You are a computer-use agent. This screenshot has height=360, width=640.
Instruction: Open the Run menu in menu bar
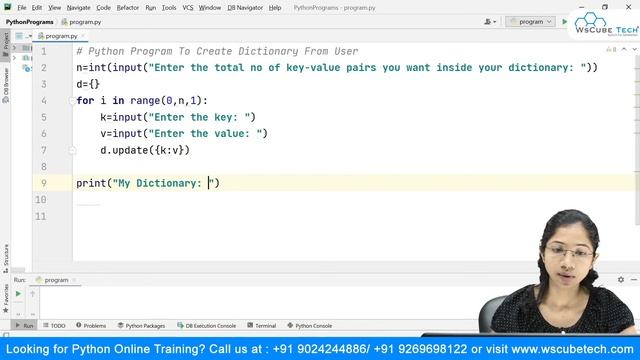pyautogui.click(x=151, y=8)
